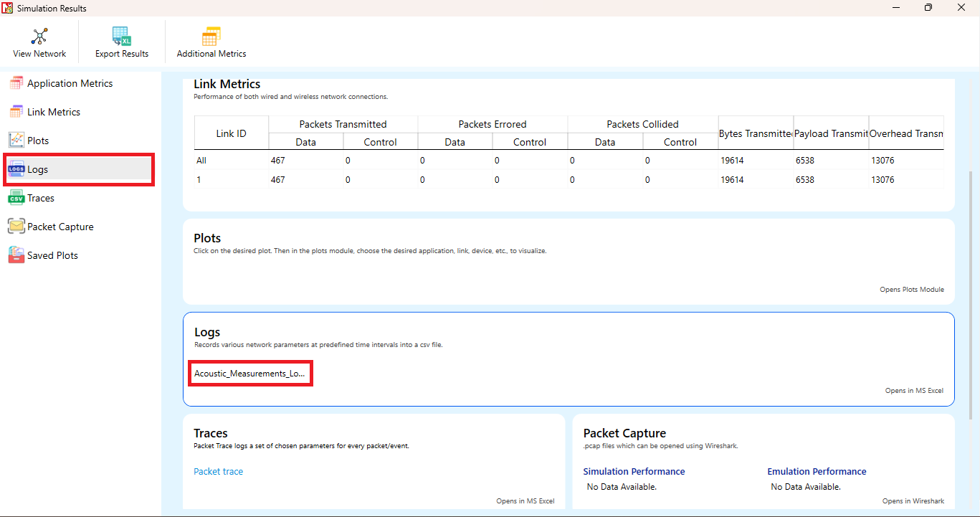Click the Export Results Excel icon
The height and width of the screenshot is (517, 980).
pos(122,37)
